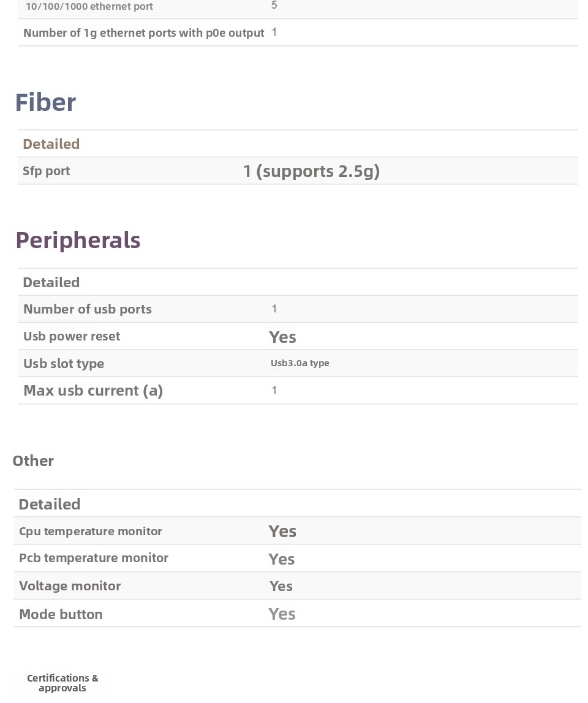Select the Peripherals section heading
588x703 pixels.
78,240
